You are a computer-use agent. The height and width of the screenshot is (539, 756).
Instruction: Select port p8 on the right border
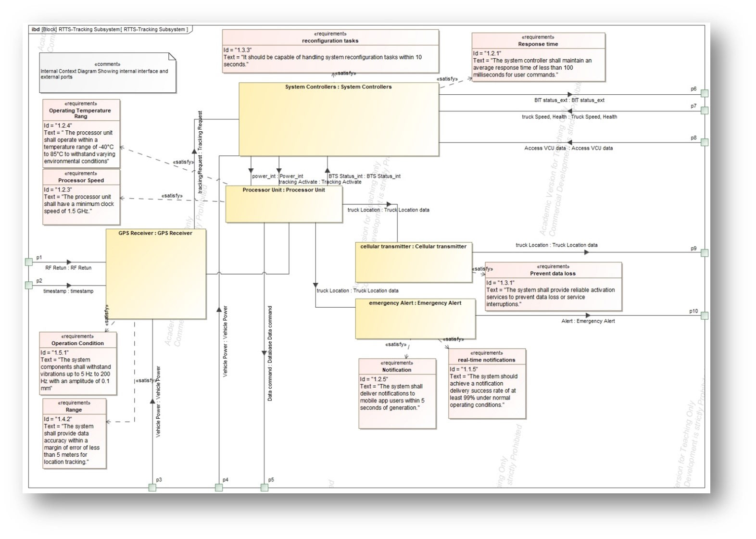pyautogui.click(x=705, y=142)
